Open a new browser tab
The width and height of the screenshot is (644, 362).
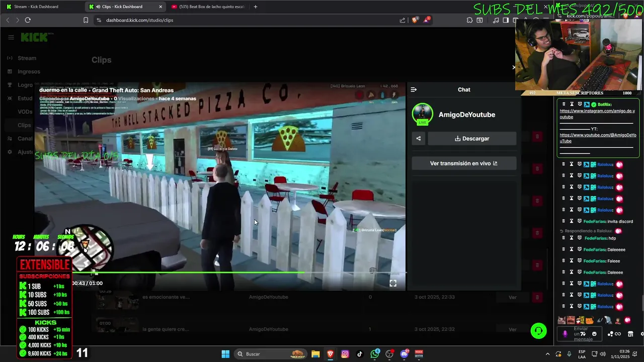[x=256, y=7]
